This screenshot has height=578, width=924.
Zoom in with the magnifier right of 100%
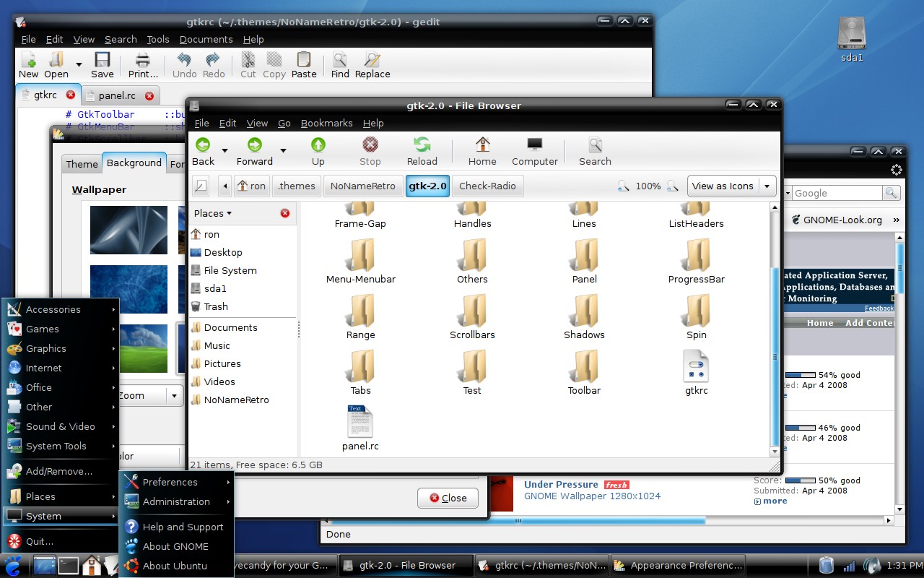pyautogui.click(x=673, y=186)
